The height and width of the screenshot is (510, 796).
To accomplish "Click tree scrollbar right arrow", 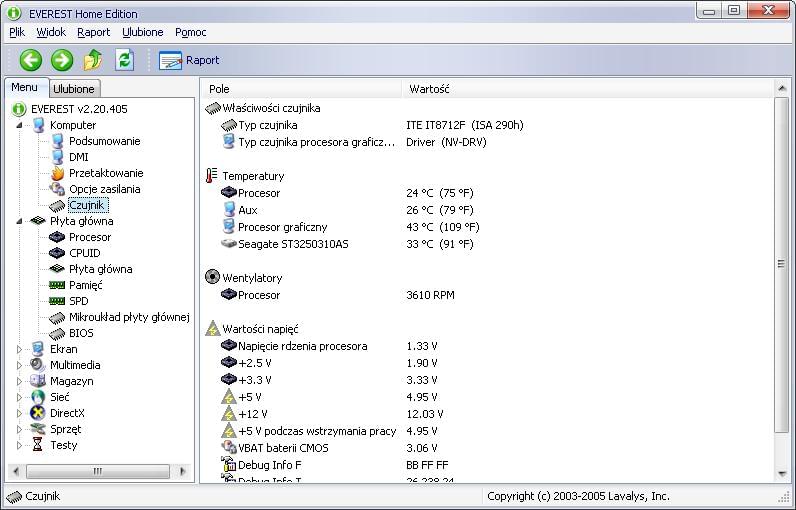I will [x=183, y=471].
